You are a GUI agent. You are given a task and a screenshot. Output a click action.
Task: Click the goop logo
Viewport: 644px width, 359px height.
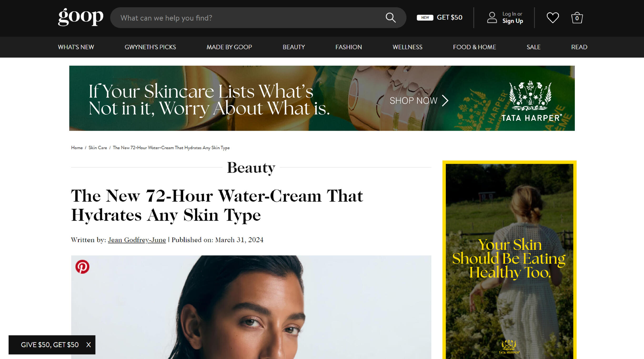click(x=80, y=17)
